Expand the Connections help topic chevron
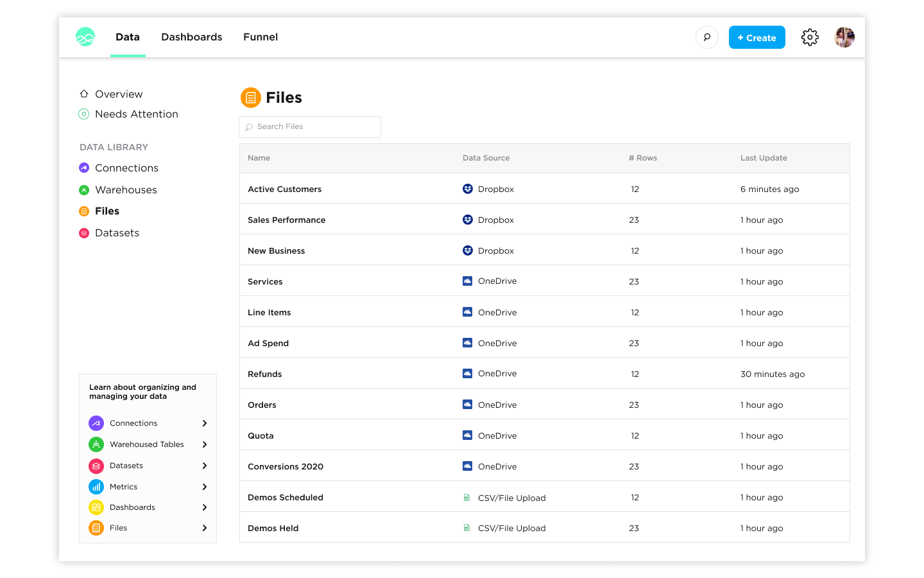Image resolution: width=924 pixels, height=578 pixels. click(x=205, y=423)
